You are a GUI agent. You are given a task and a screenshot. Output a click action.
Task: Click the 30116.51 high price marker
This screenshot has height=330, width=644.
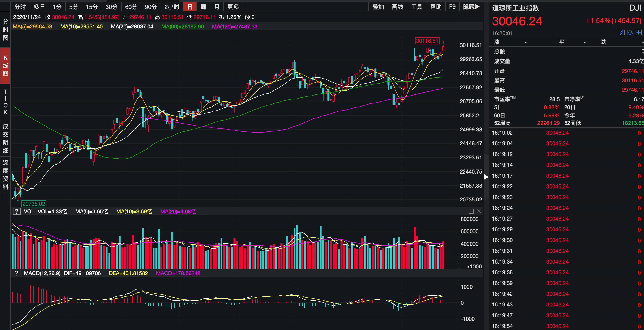tap(427, 41)
